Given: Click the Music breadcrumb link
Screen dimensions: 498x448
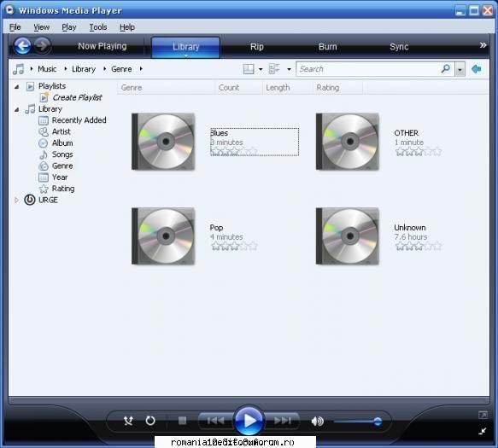Looking at the screenshot, I should pos(47,69).
